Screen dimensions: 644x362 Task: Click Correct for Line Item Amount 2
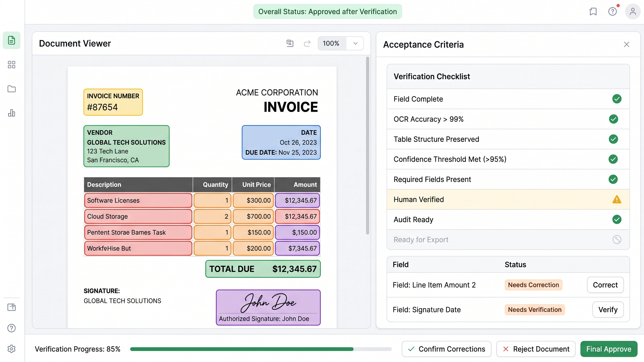(x=605, y=285)
